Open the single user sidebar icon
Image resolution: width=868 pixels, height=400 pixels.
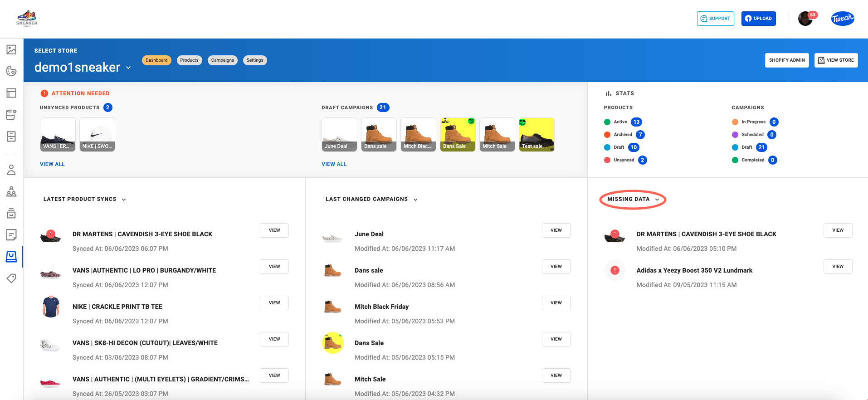click(x=11, y=170)
